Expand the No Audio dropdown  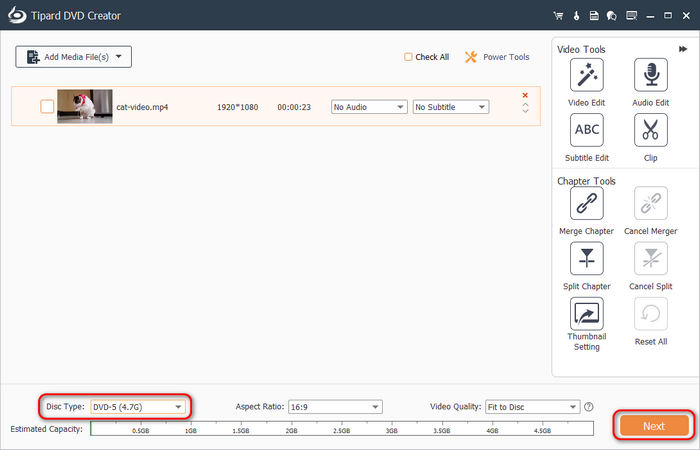coord(369,107)
